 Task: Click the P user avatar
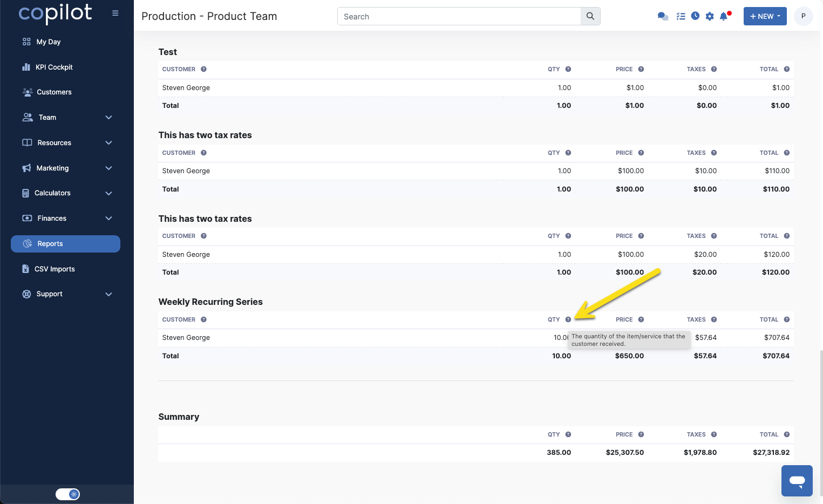point(803,16)
